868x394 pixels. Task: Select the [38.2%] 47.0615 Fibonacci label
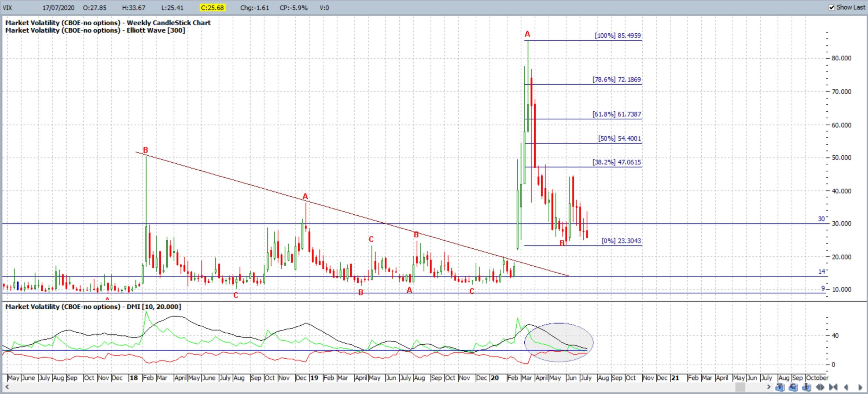coord(617,162)
